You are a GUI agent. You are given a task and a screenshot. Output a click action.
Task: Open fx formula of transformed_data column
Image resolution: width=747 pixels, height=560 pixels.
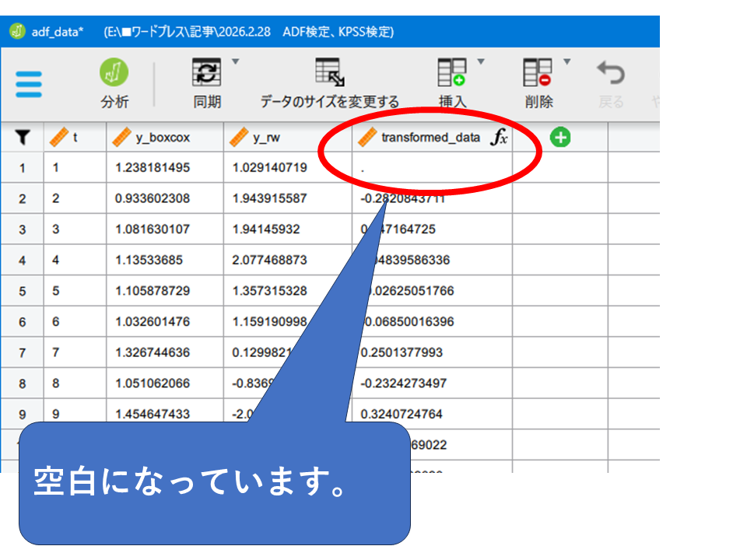point(499,138)
